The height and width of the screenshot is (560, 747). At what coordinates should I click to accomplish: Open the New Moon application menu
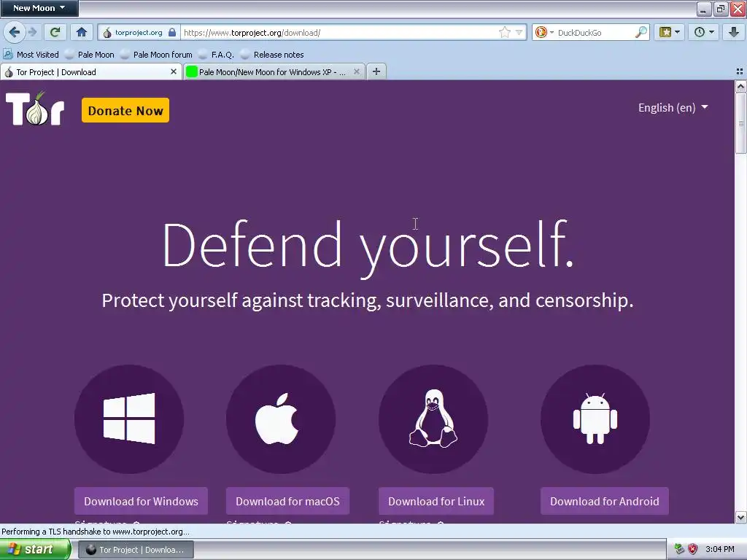tap(39, 8)
